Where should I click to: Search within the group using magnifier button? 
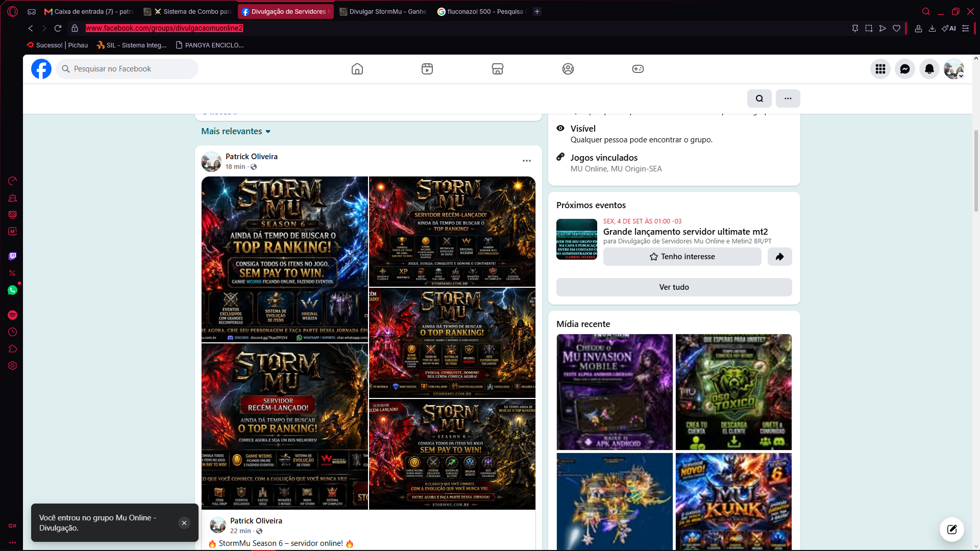pos(759,98)
